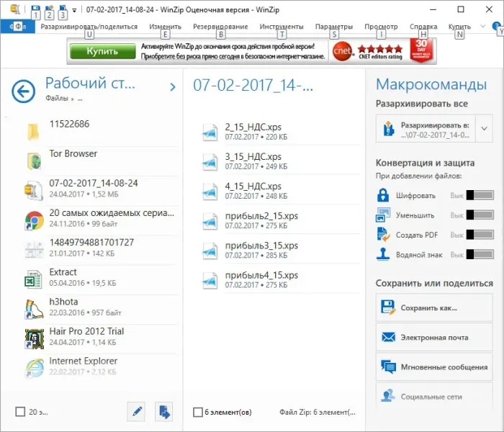Viewport: 504px width, 432px height.
Task: Click the Социальные сети button
Action: pos(434,396)
